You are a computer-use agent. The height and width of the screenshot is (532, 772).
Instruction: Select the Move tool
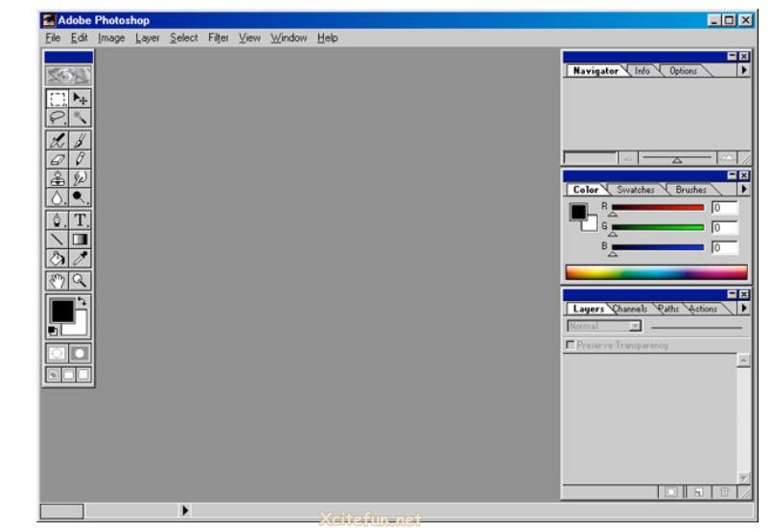point(80,99)
